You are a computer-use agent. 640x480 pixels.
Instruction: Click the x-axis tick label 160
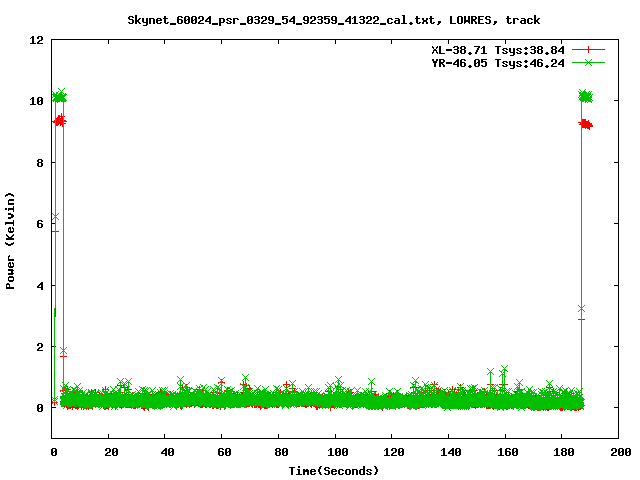tap(507, 452)
